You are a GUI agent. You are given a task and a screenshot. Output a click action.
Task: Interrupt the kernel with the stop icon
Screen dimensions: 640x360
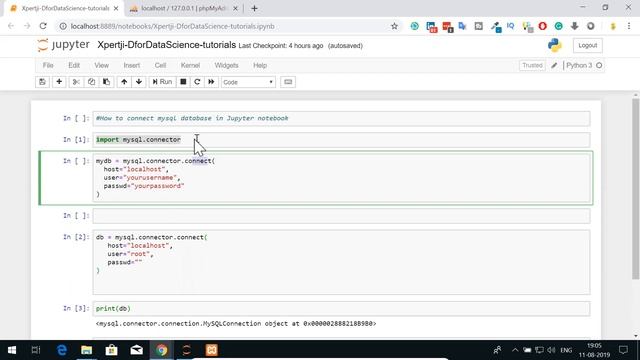(183, 82)
